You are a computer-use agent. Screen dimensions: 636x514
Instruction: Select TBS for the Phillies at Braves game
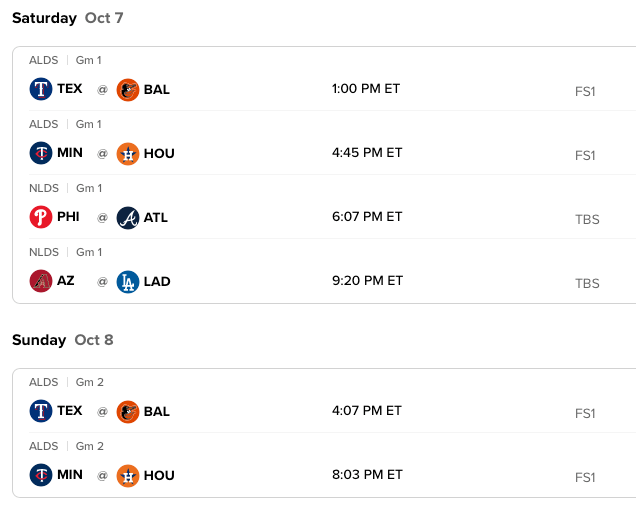coord(587,220)
